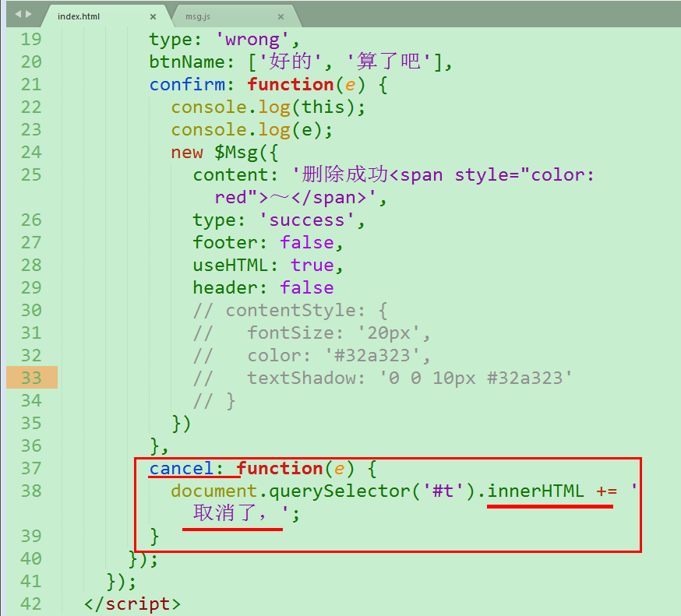The image size is (681, 616).
Task: Switch to the index.html tab
Action: pyautogui.click(x=79, y=16)
